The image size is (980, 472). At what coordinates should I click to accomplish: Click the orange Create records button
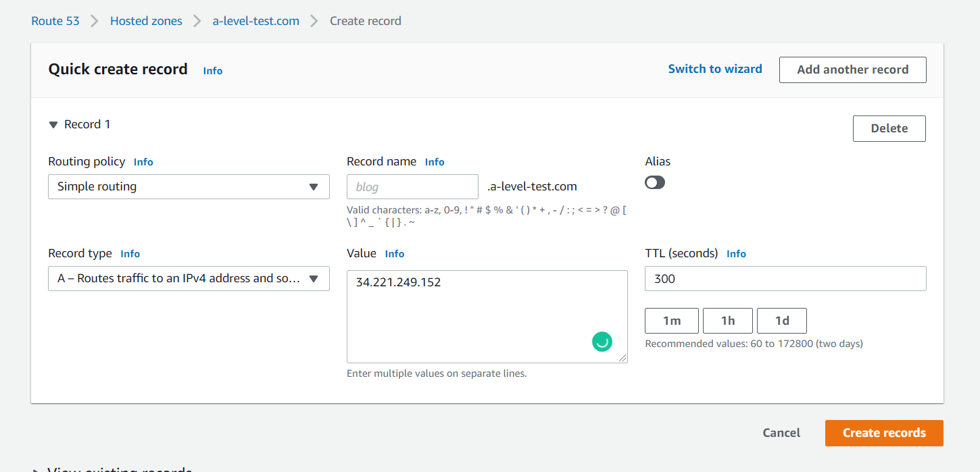point(883,433)
